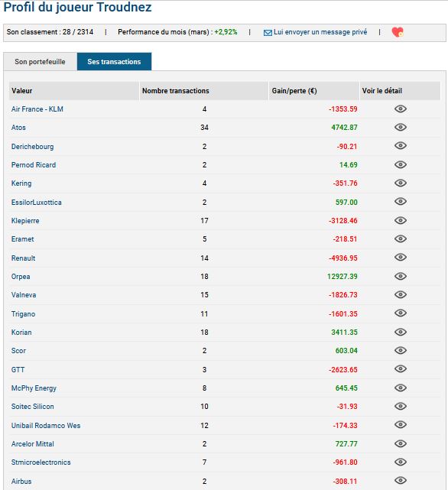Send a private message via Lui envoyer link
448x490 pixels.
click(x=320, y=32)
